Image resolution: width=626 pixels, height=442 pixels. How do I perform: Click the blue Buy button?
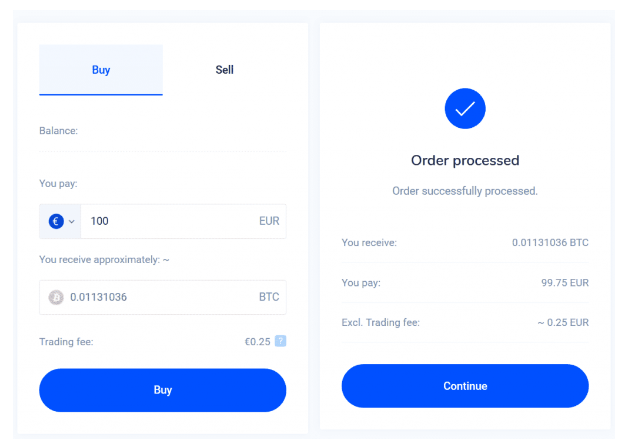click(162, 390)
